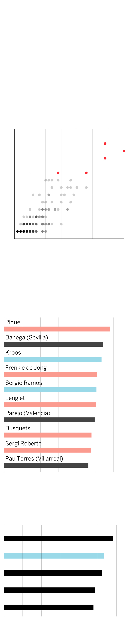Select the light blue Sergio Ramos bar
This screenshot has height=644, width=131.
coord(50,390)
